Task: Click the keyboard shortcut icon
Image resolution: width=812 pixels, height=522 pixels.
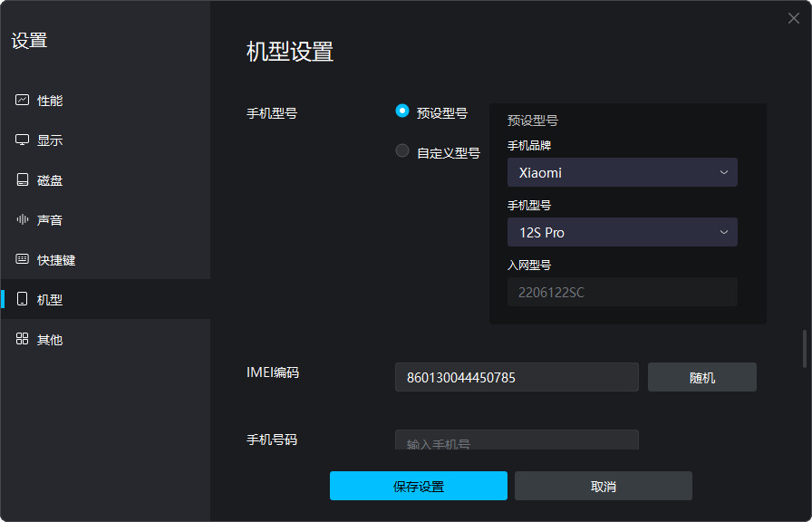Action: tap(23, 260)
